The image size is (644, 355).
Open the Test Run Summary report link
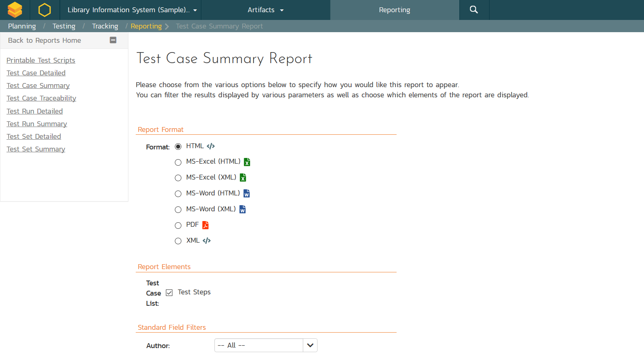tap(37, 124)
